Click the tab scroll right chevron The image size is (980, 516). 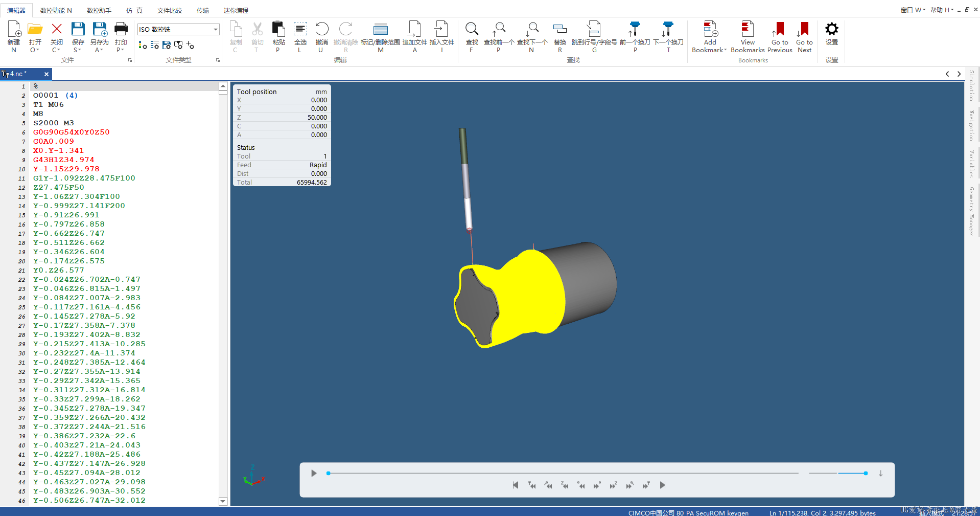(959, 74)
